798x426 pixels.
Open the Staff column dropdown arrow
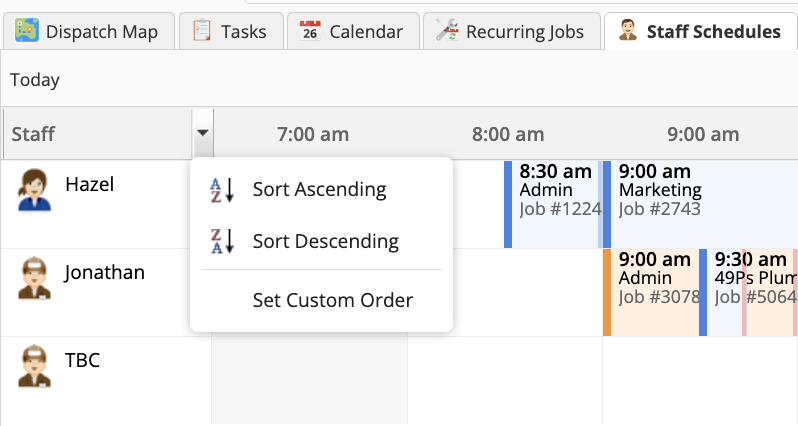click(x=203, y=134)
